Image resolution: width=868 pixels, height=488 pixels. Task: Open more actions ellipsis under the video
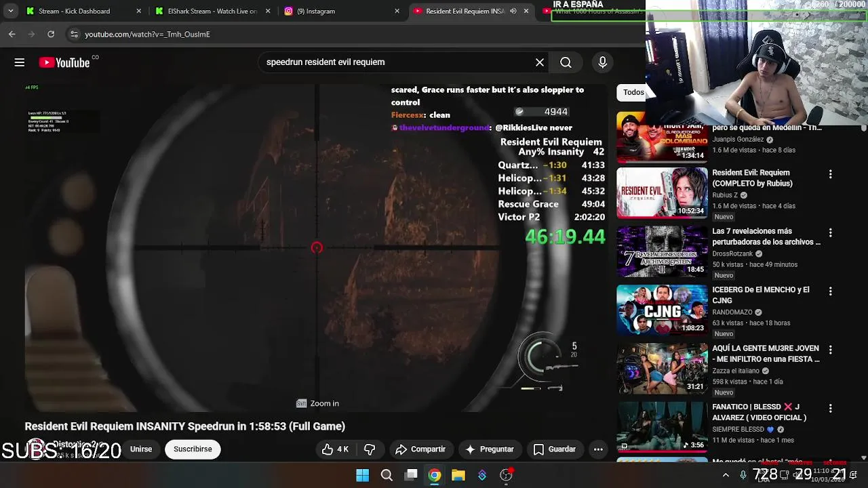598,449
